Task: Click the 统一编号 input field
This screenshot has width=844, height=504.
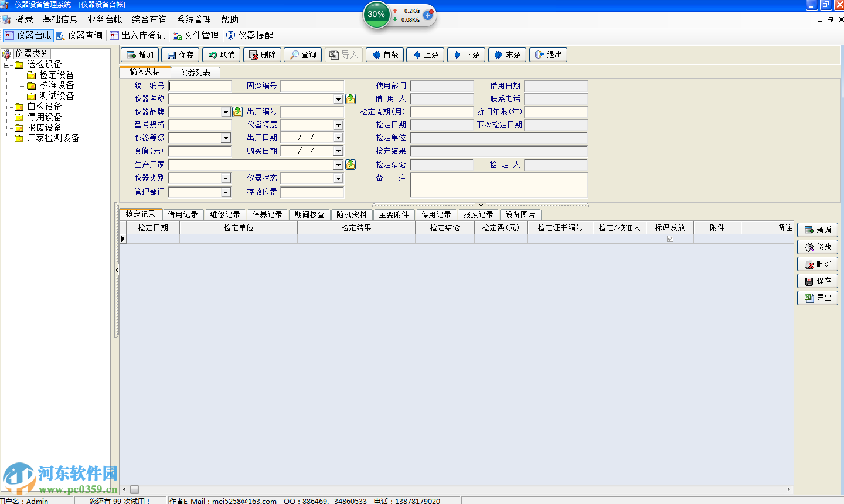Action: [x=200, y=86]
